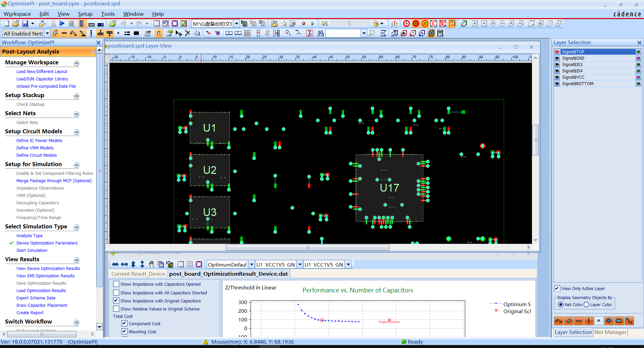Select the red dashed zoom-region icon

(157, 23)
